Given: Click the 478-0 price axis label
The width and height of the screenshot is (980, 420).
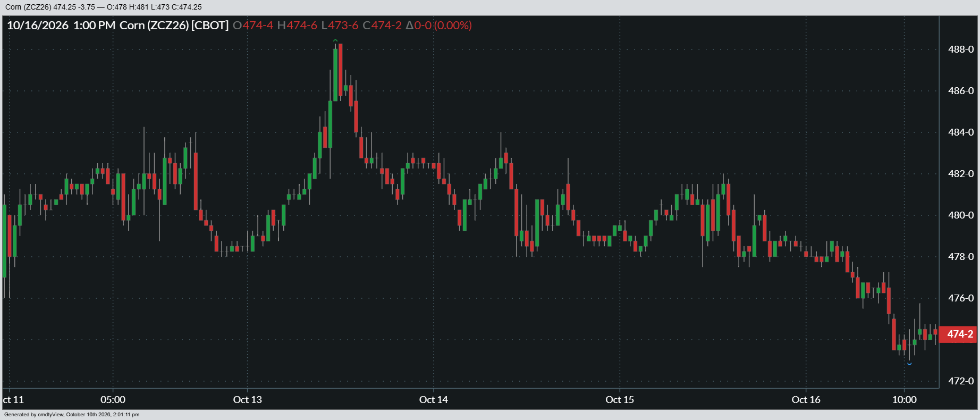Looking at the screenshot, I should tap(961, 257).
